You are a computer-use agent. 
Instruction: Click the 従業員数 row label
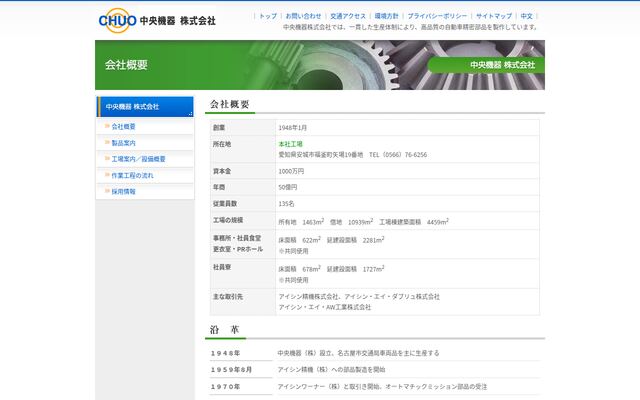[x=224, y=204]
